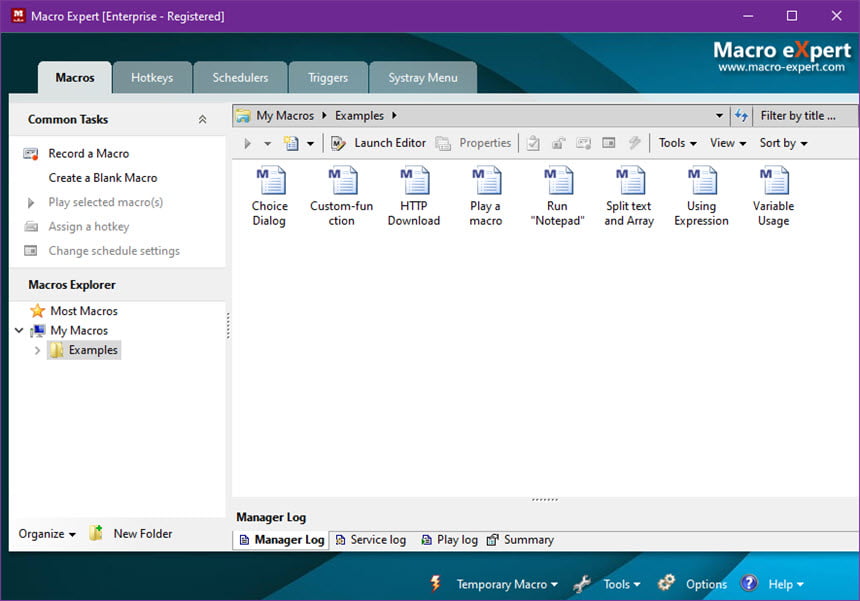Click the wrench Tools icon at bottom
860x601 pixels.
point(582,584)
